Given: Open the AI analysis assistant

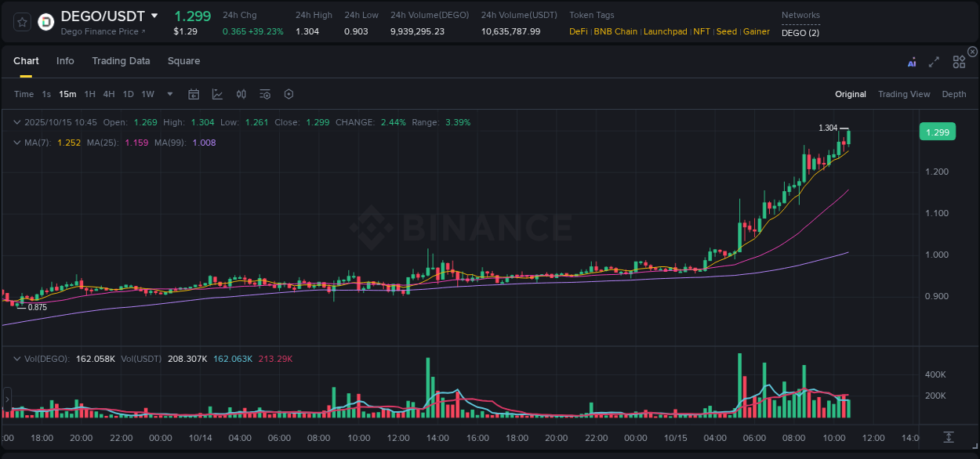Looking at the screenshot, I should (x=912, y=61).
